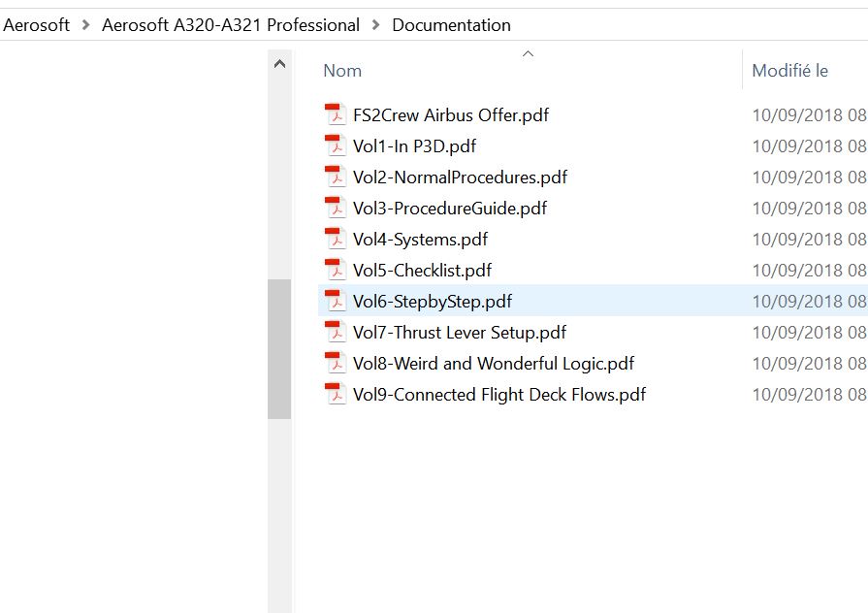Click the modified date of Vol3-ProcedureGuide.pdf
The width and height of the screenshot is (868, 613).
tap(809, 209)
